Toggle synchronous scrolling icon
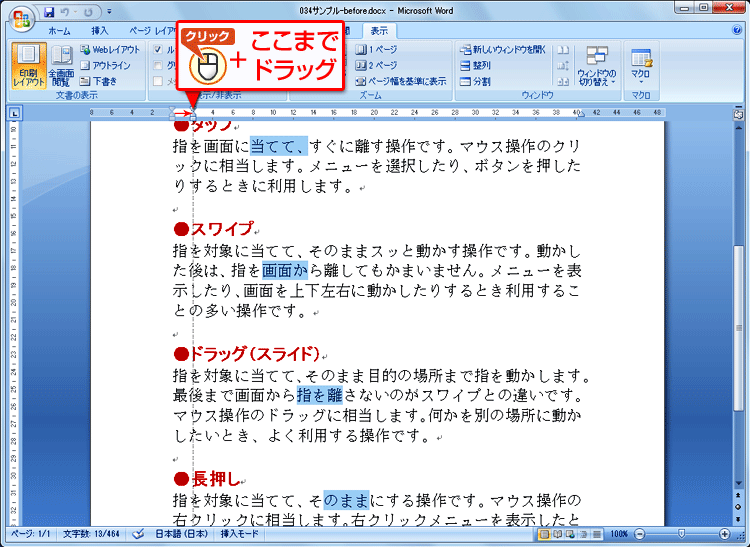Viewport: 750px width, 547px height. [563, 66]
